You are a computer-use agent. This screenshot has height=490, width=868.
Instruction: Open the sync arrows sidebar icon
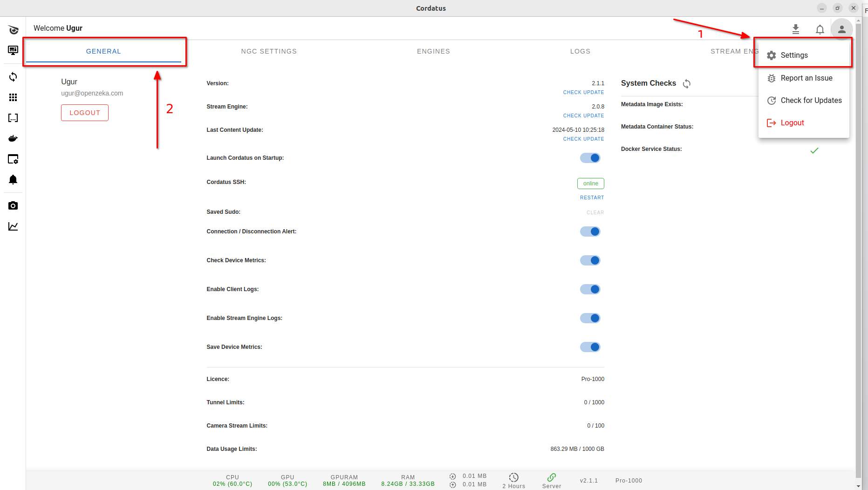pyautogui.click(x=13, y=77)
